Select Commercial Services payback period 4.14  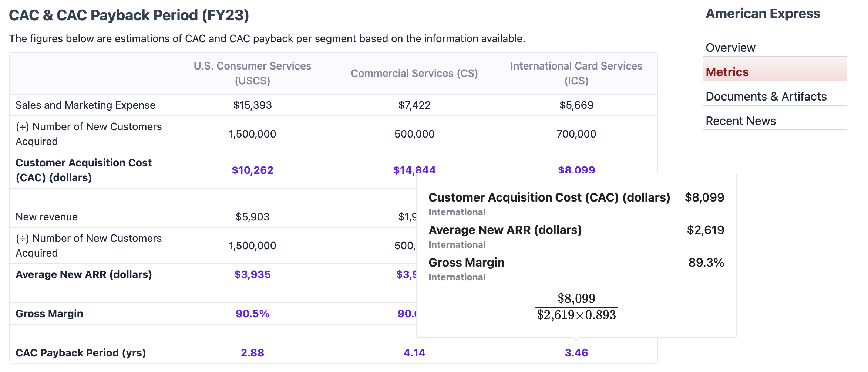pos(414,353)
